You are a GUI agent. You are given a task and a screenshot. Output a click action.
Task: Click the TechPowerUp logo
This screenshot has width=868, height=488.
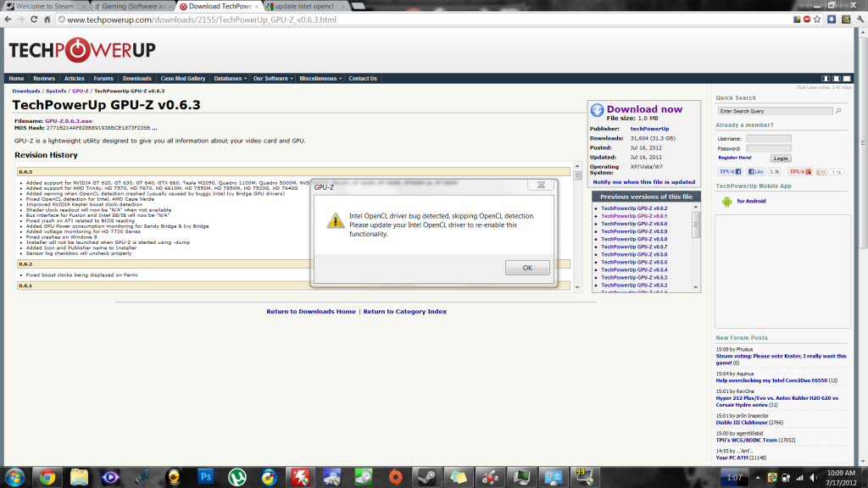(x=82, y=50)
